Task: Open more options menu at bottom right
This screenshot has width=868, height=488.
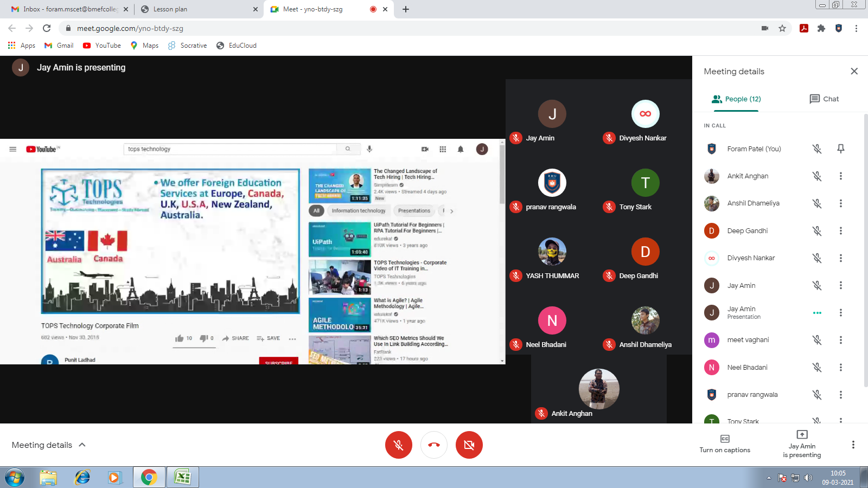Action: click(853, 445)
